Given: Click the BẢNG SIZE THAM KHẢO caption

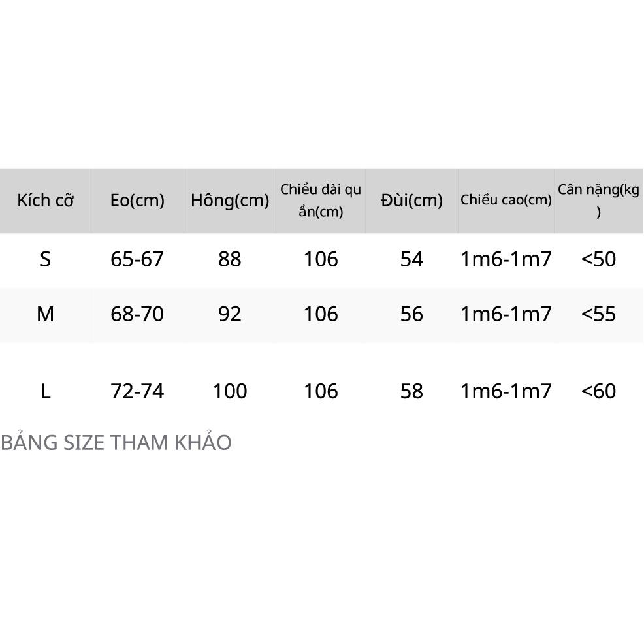Looking at the screenshot, I should pyautogui.click(x=116, y=442).
